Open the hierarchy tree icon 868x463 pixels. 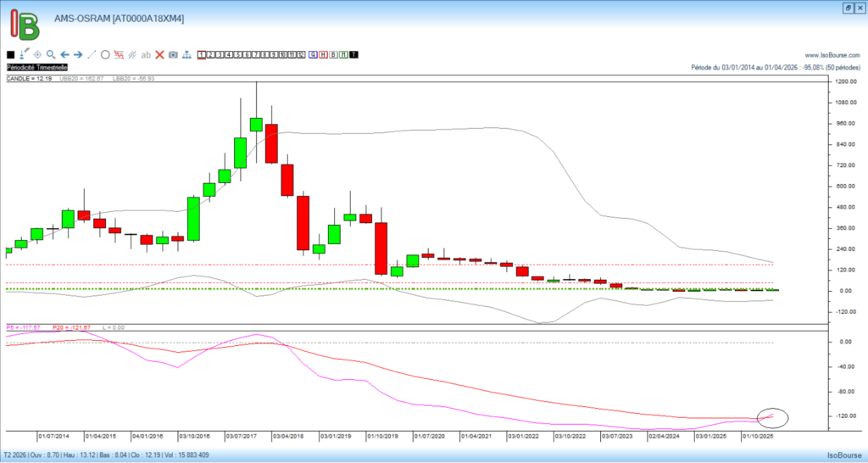(x=186, y=55)
